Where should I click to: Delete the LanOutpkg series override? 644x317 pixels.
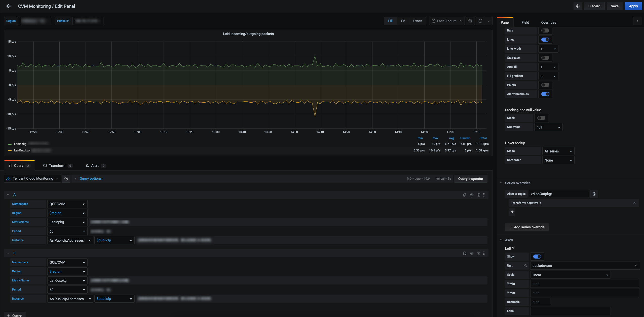pos(594,194)
